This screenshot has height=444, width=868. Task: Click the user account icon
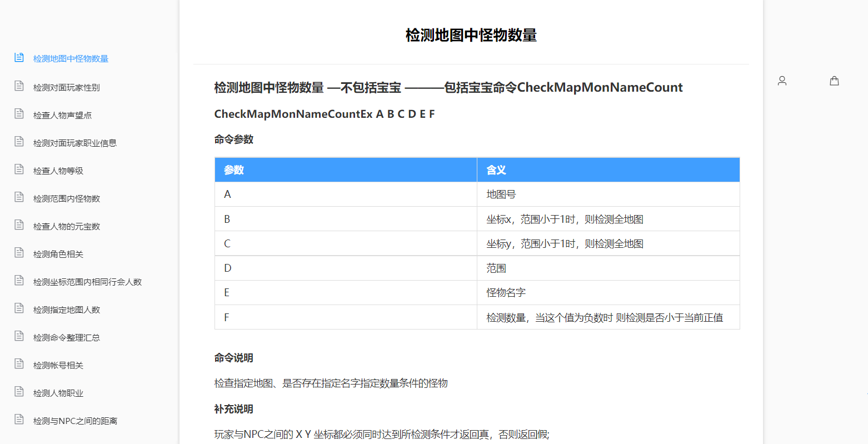point(782,81)
